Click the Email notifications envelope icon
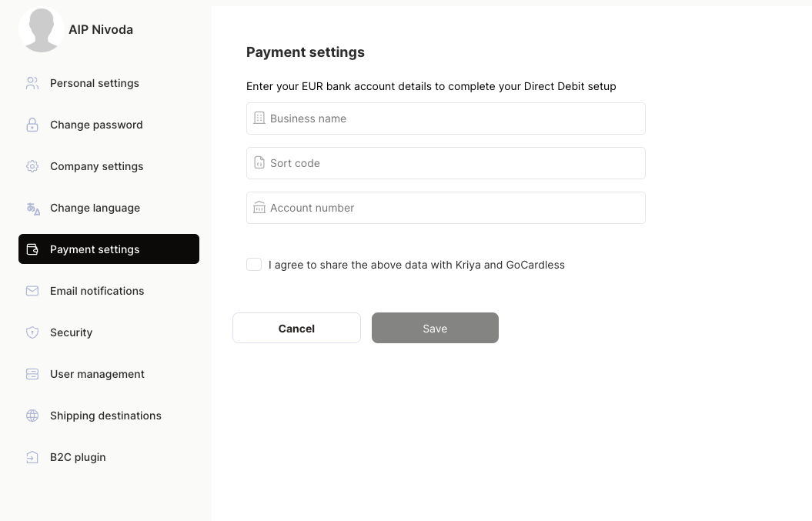The height and width of the screenshot is (521, 812). 32,291
